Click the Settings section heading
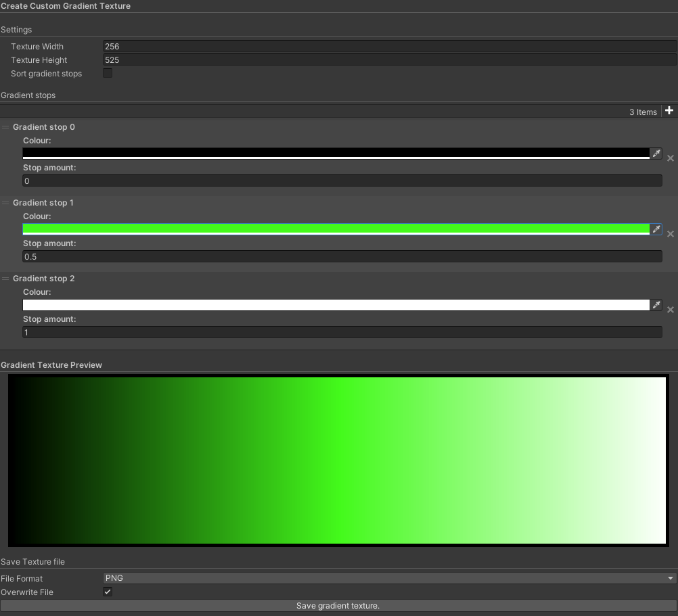Screen dimensions: 678x616 pyautogui.click(x=16, y=29)
